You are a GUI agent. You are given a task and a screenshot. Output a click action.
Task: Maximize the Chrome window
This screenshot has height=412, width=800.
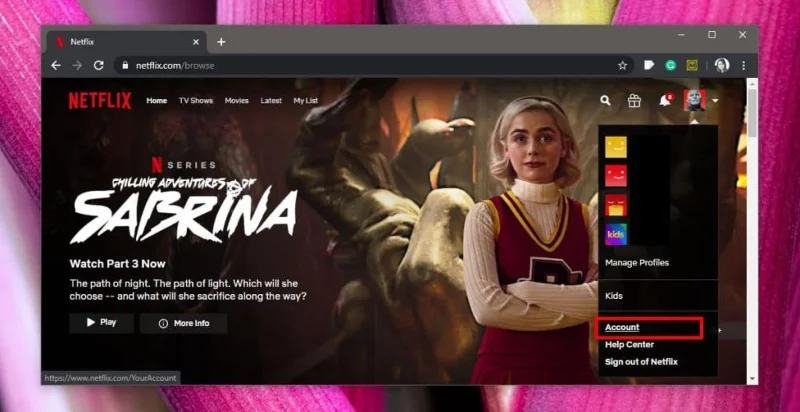(712, 35)
